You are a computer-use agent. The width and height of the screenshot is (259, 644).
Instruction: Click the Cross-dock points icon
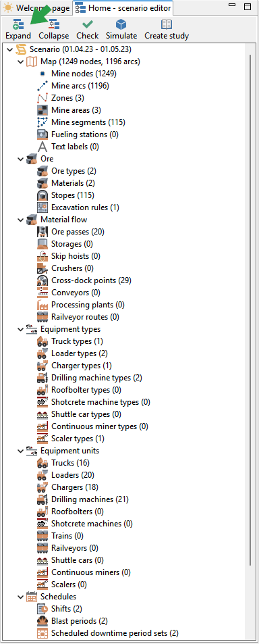[42, 280]
